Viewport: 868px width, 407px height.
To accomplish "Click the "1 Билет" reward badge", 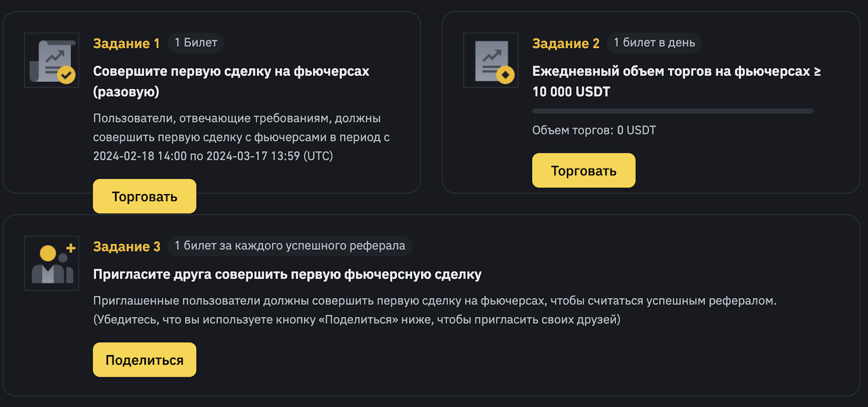I will [x=196, y=43].
